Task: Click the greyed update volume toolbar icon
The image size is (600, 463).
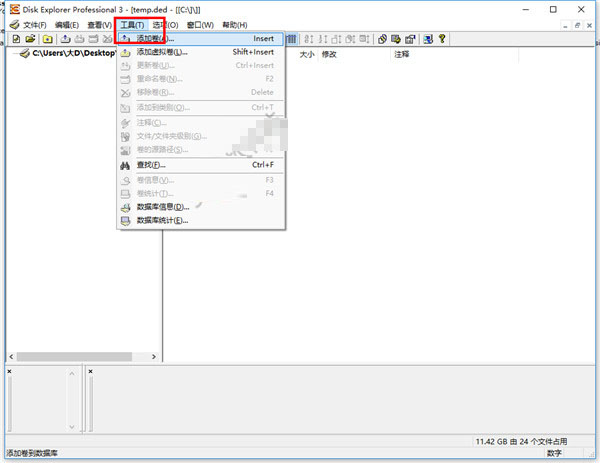Action: tap(79, 39)
